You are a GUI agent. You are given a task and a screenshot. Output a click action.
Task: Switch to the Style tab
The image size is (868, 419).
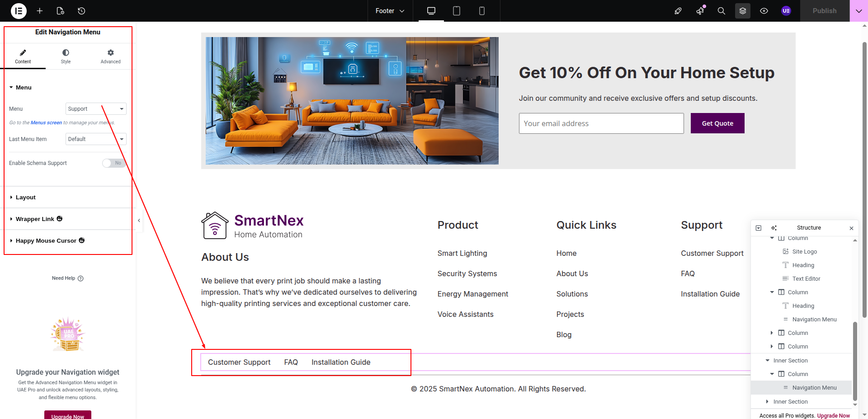pyautogui.click(x=66, y=56)
